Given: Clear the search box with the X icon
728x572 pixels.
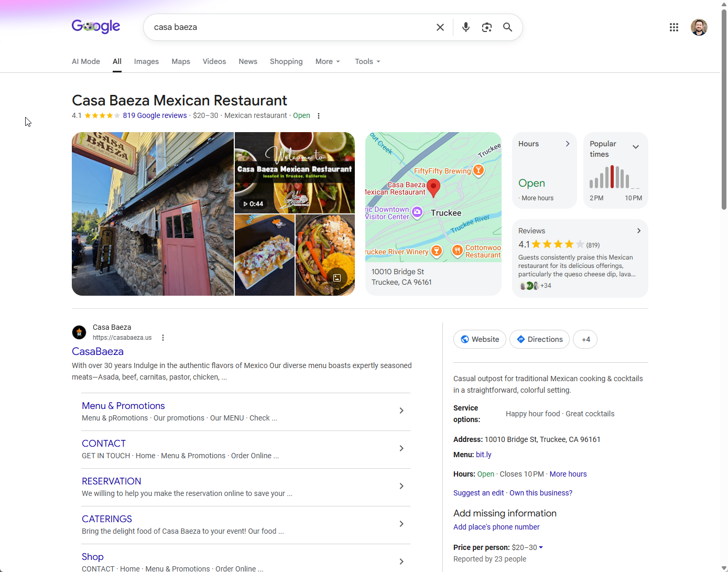Looking at the screenshot, I should 440,27.
